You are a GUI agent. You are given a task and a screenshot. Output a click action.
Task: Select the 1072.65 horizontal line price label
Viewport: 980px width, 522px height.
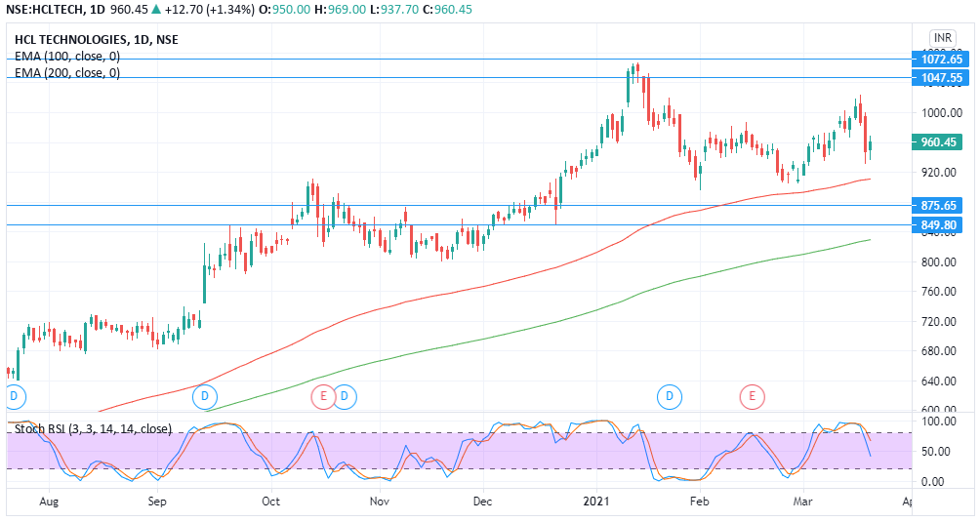pos(941,60)
